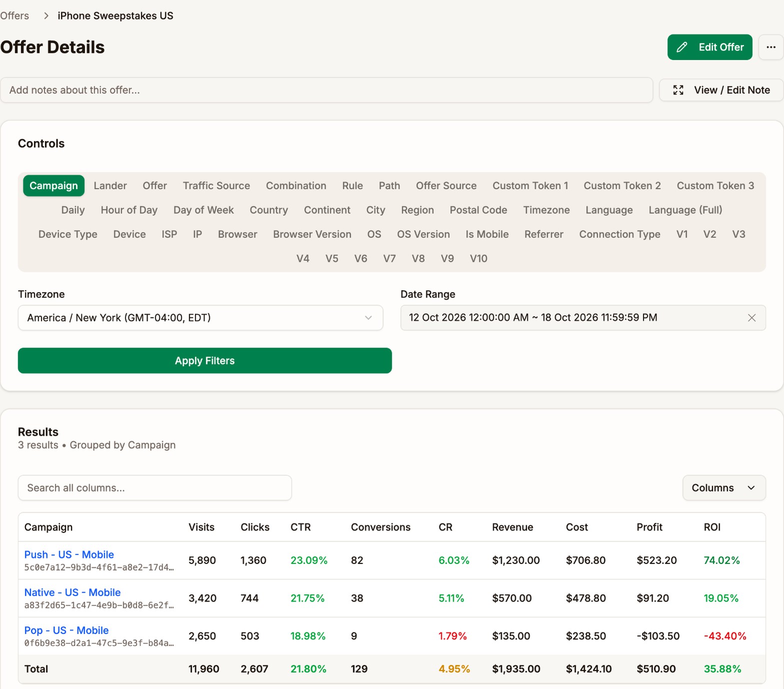The width and height of the screenshot is (784, 689).
Task: Group results by Offer
Action: point(155,185)
